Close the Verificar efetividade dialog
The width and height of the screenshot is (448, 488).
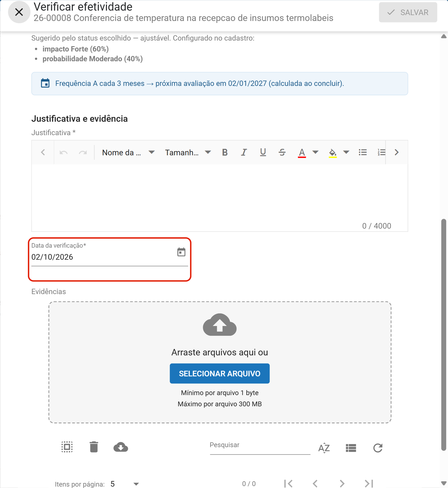[x=19, y=12]
